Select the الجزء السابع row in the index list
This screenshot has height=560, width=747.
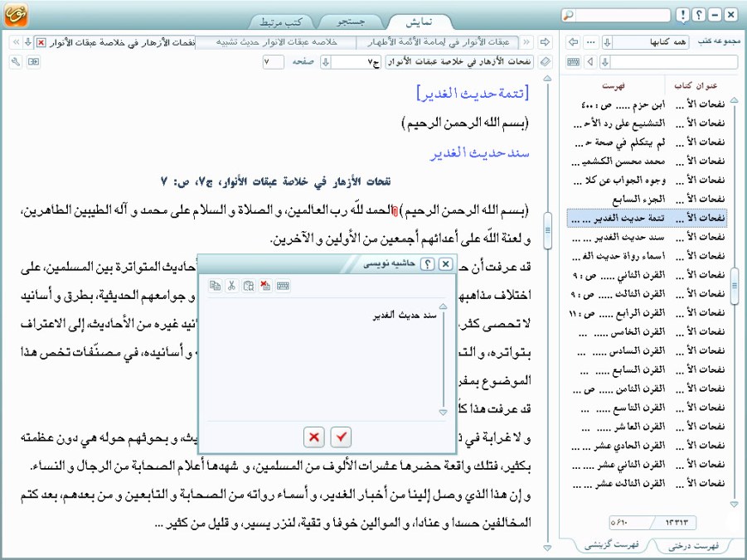648,199
